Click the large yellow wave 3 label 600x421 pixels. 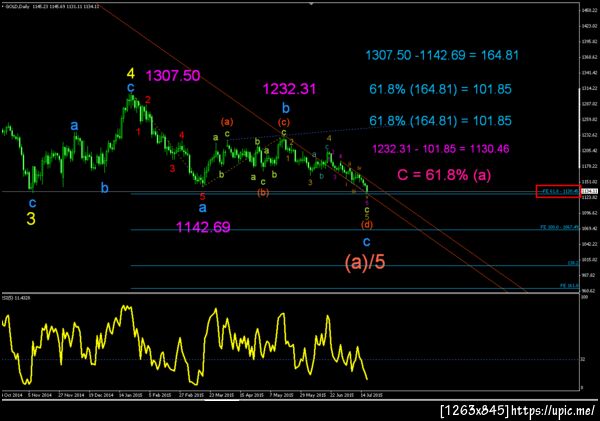click(31, 219)
